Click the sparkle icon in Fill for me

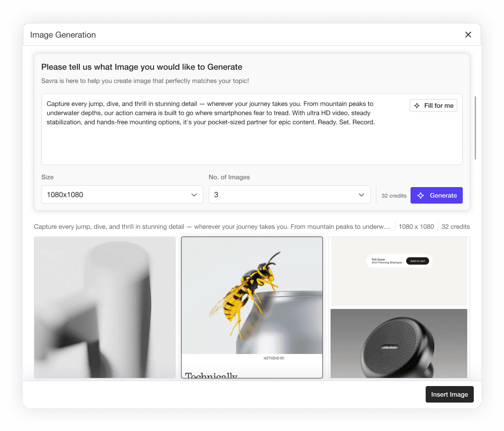click(417, 105)
